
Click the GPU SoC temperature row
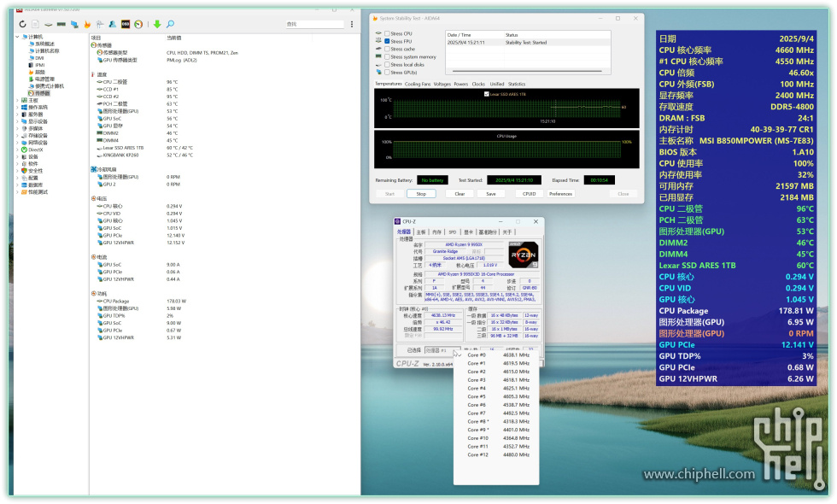137,119
